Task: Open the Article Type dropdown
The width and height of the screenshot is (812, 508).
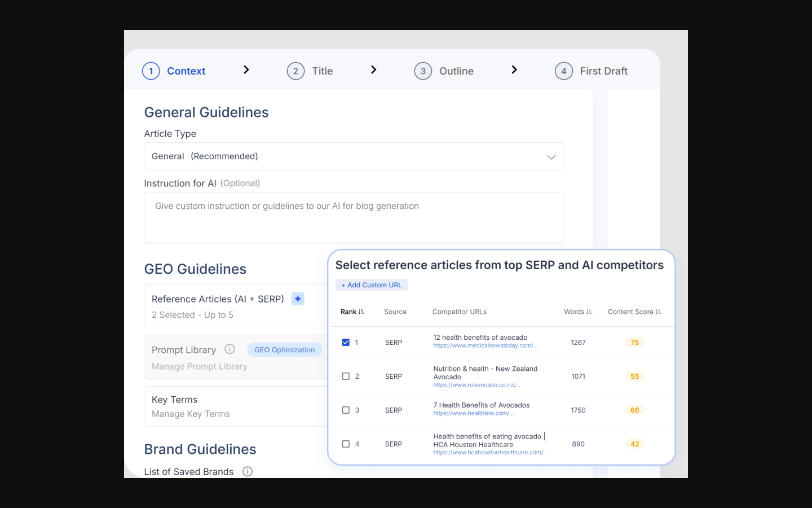Action: coord(354,156)
